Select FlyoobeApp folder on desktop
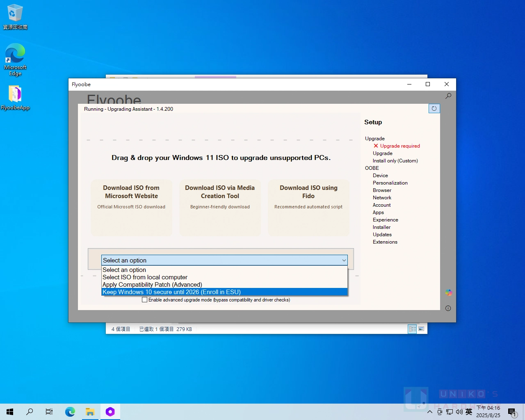This screenshot has width=525, height=420. pos(15,98)
